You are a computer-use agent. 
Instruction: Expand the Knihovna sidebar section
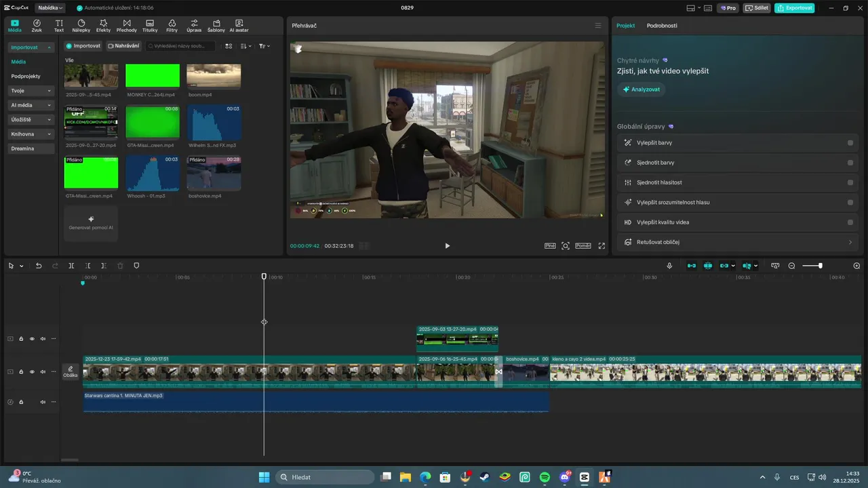click(31, 134)
